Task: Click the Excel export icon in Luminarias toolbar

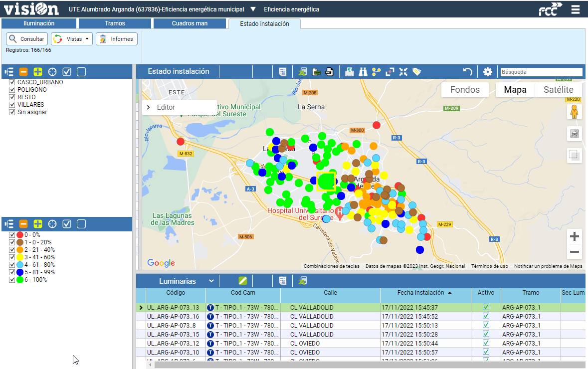Action: coord(303,281)
